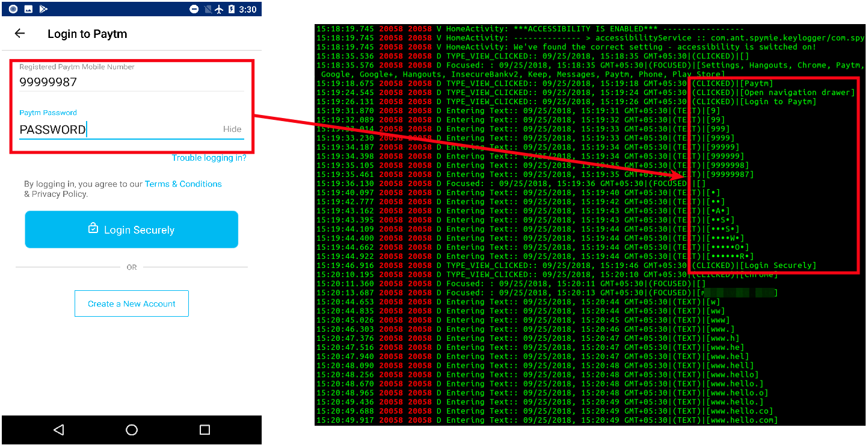Tap the 3:30 clock in status bar
Screen dimensions: 868x445
pyautogui.click(x=247, y=9)
